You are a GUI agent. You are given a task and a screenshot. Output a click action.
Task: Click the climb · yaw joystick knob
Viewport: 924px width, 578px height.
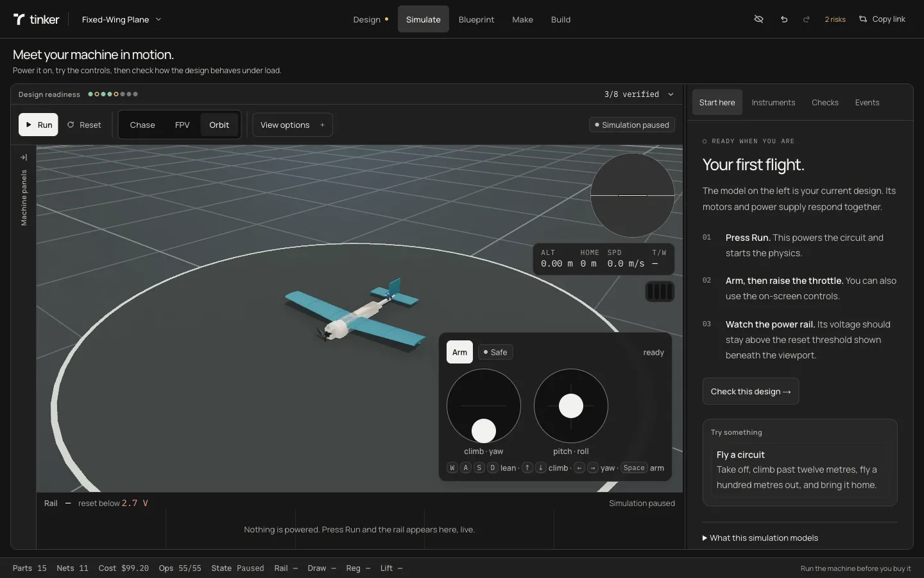pos(484,430)
